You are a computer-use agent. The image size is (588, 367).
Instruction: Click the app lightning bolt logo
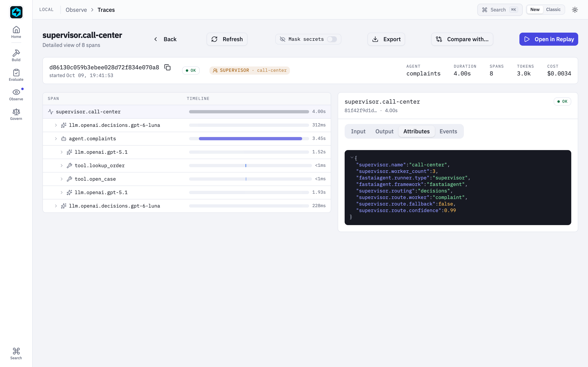click(x=16, y=12)
